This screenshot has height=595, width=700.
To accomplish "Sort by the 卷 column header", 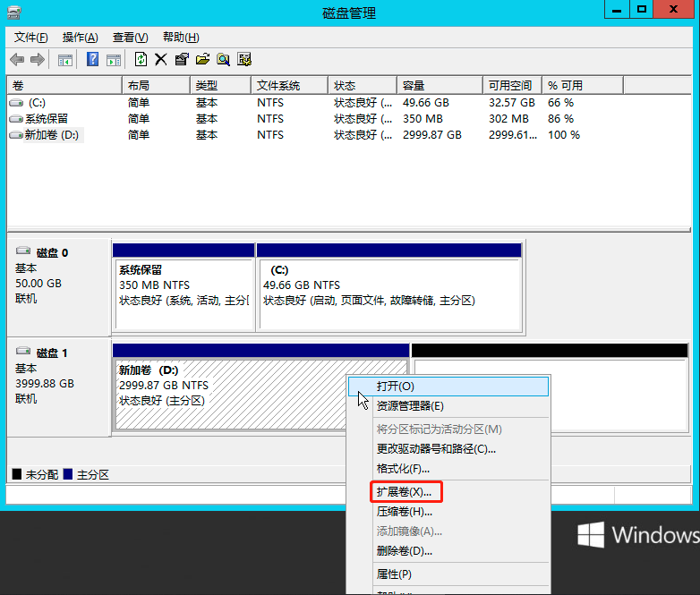I will click(x=64, y=85).
